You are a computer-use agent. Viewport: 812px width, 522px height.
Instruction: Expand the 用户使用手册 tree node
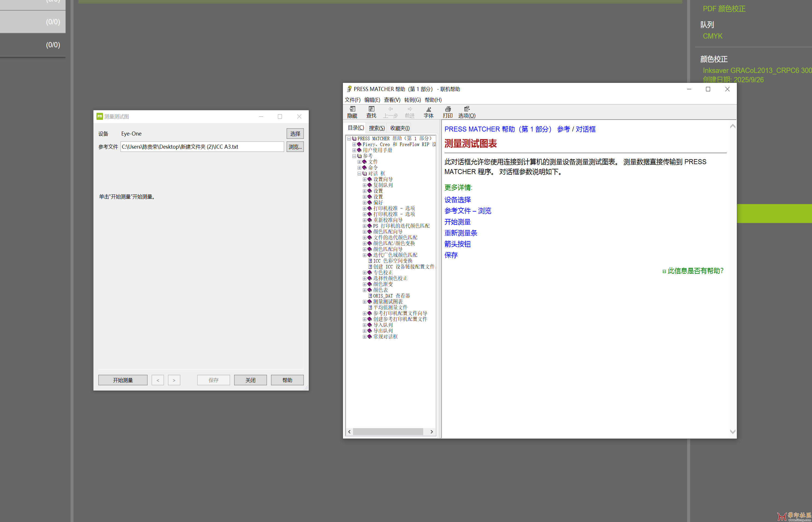click(x=354, y=150)
